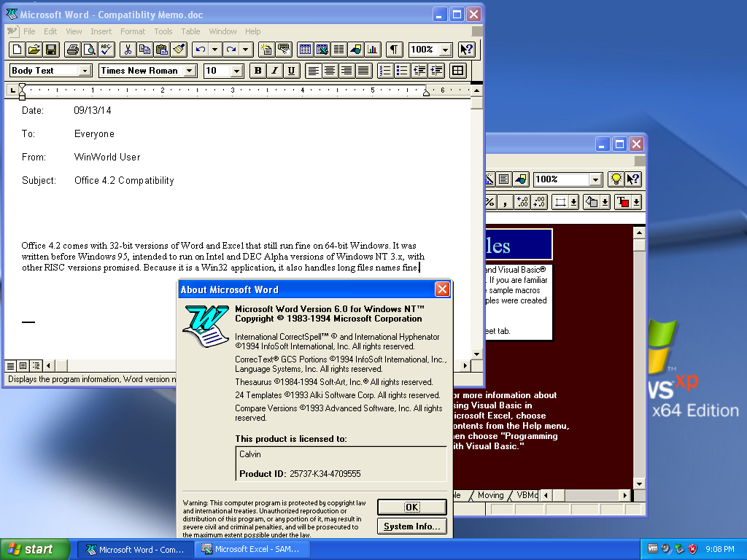This screenshot has width=747, height=560.
Task: Open the Times New Roman font dropdown
Action: point(190,71)
